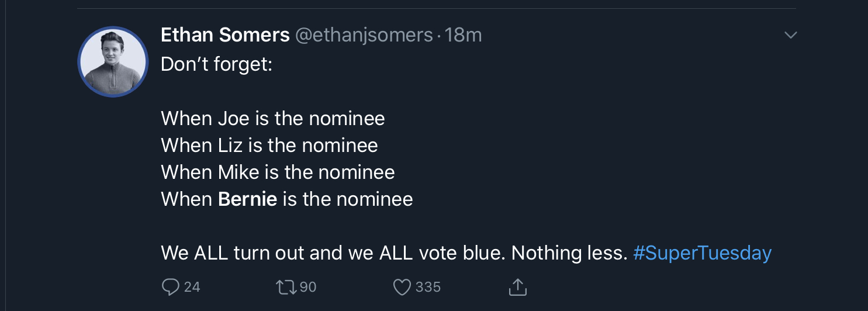Click the reply count 24
The width and height of the screenshot is (868, 311).
[x=192, y=287]
